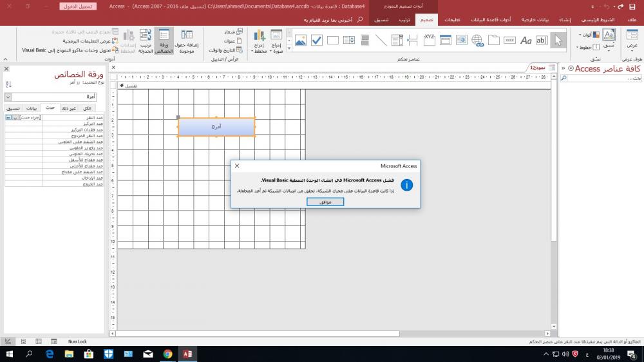Image resolution: width=644 pixels, height=362 pixels.
Task: Open the External Data (بيانات خارجية) tab
Action: click(x=535, y=20)
